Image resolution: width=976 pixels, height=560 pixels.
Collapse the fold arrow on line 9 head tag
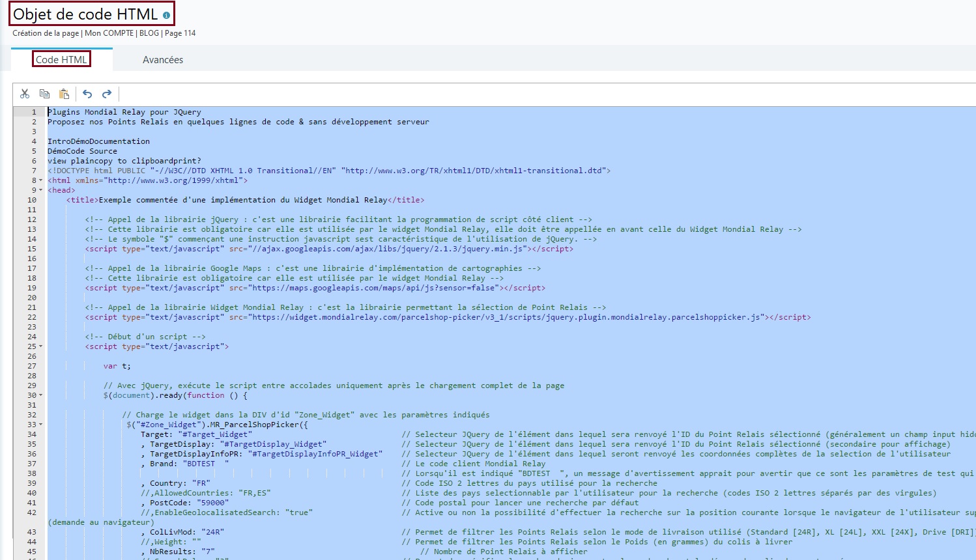[41, 190]
